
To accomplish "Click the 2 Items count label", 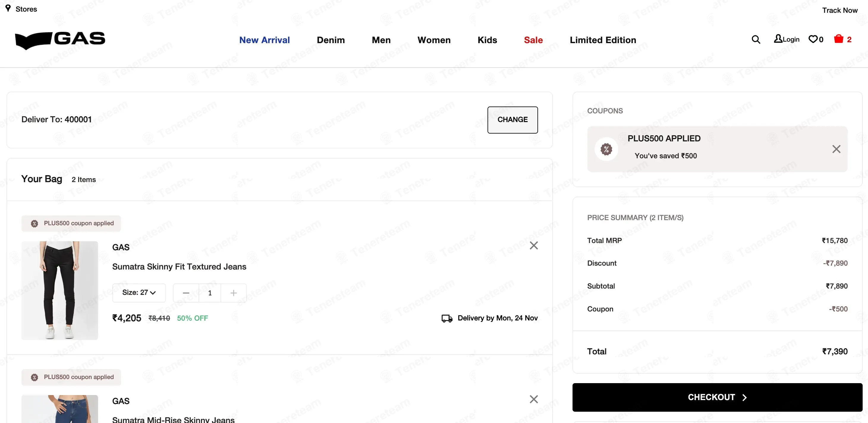I will click(84, 179).
